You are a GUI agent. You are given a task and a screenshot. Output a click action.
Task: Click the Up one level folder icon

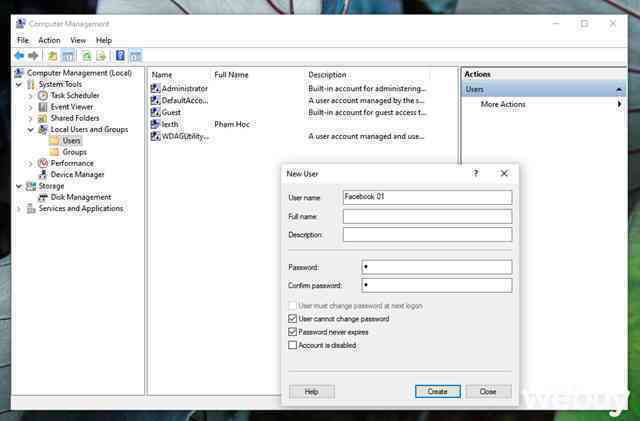pos(53,56)
